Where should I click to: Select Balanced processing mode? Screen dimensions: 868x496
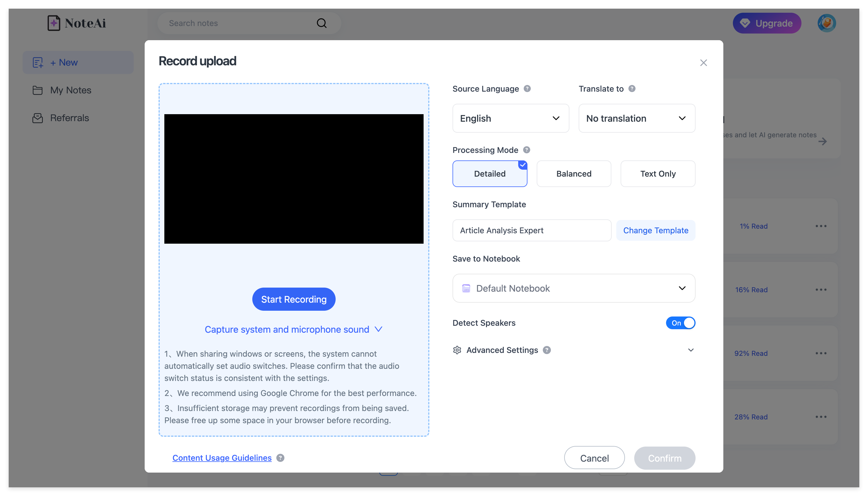click(x=574, y=174)
